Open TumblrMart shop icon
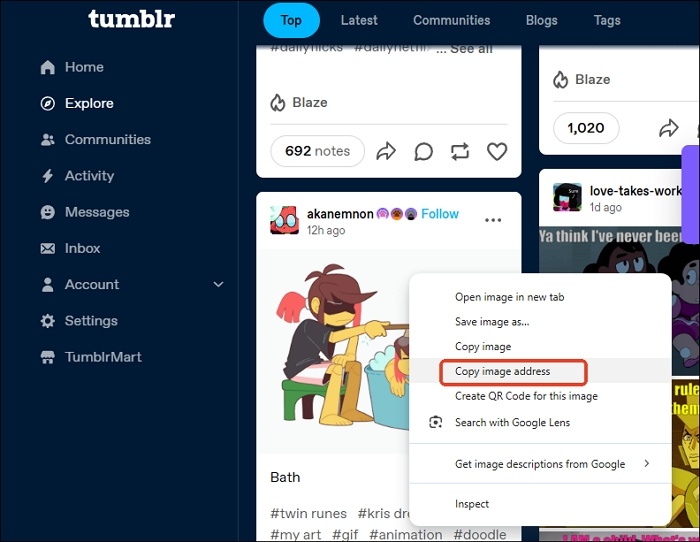Image resolution: width=700 pixels, height=542 pixels. pos(47,357)
